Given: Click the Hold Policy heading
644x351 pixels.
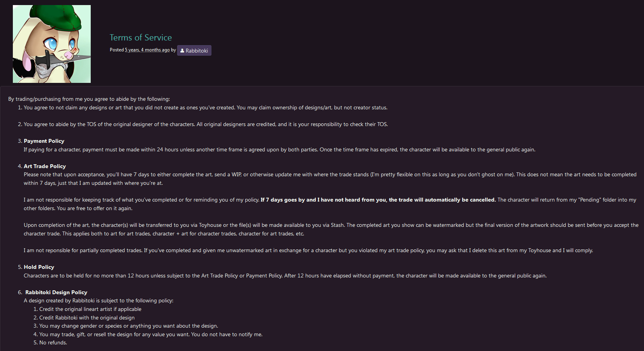Looking at the screenshot, I should click(39, 267).
